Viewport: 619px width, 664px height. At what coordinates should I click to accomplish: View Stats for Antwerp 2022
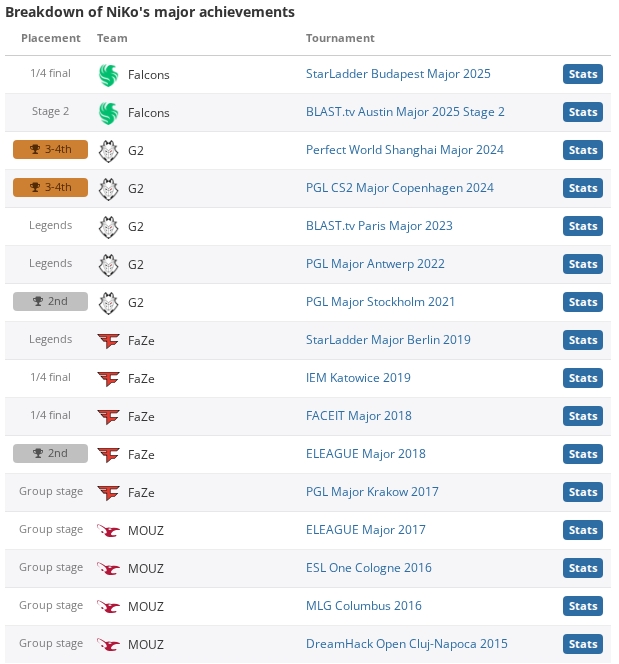[x=583, y=264]
